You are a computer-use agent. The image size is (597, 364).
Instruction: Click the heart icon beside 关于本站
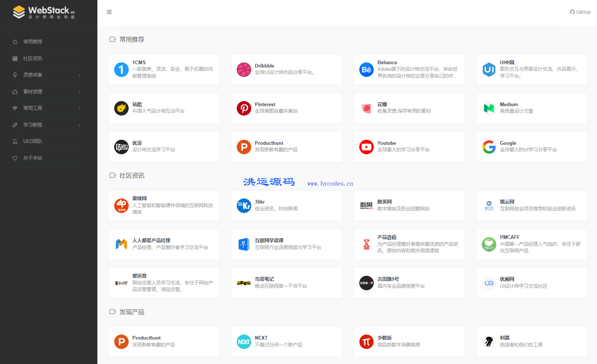pyautogui.click(x=15, y=158)
